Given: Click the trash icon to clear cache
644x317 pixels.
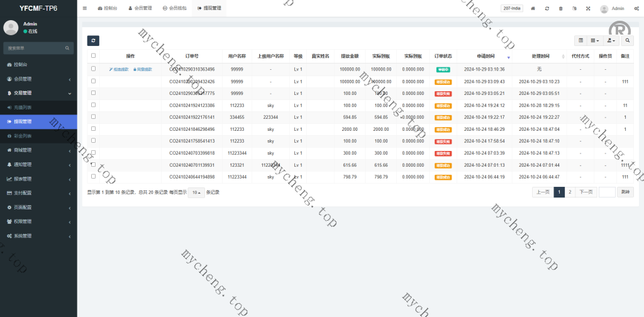Looking at the screenshot, I should tap(561, 9).
